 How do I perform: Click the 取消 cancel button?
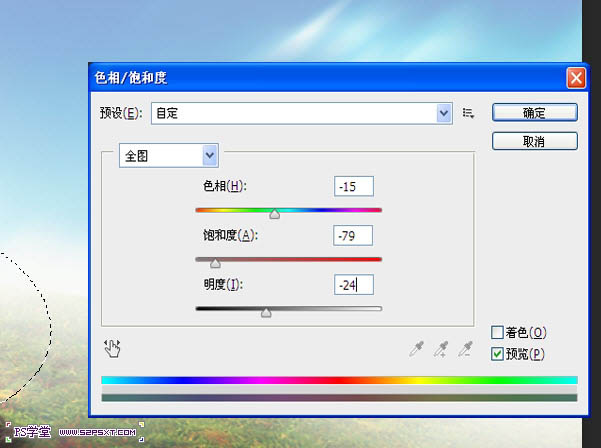(x=534, y=141)
